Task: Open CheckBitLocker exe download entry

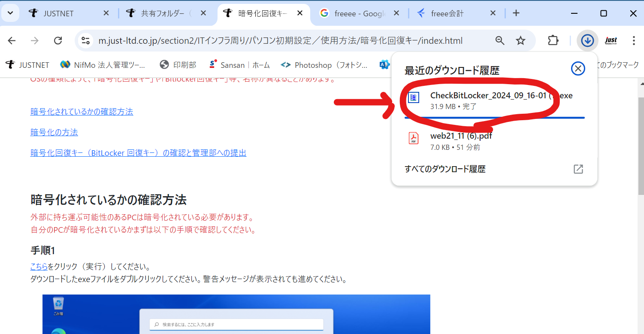Action: (x=495, y=100)
